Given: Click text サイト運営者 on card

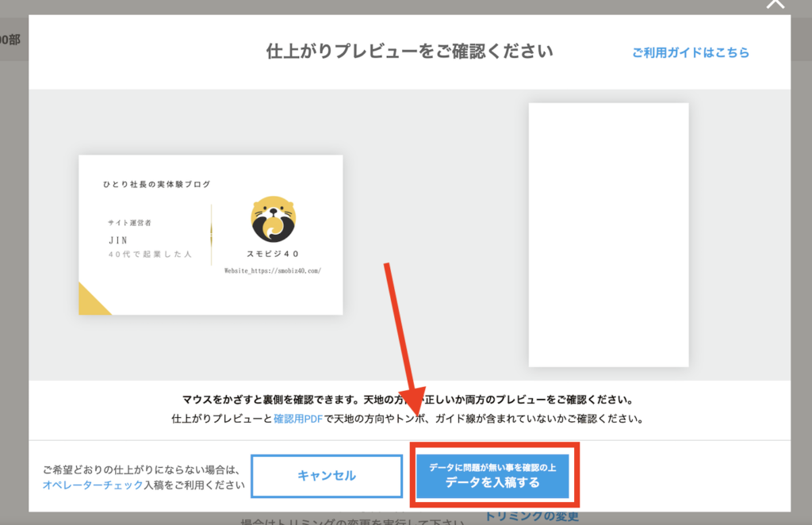Looking at the screenshot, I should coord(129,223).
